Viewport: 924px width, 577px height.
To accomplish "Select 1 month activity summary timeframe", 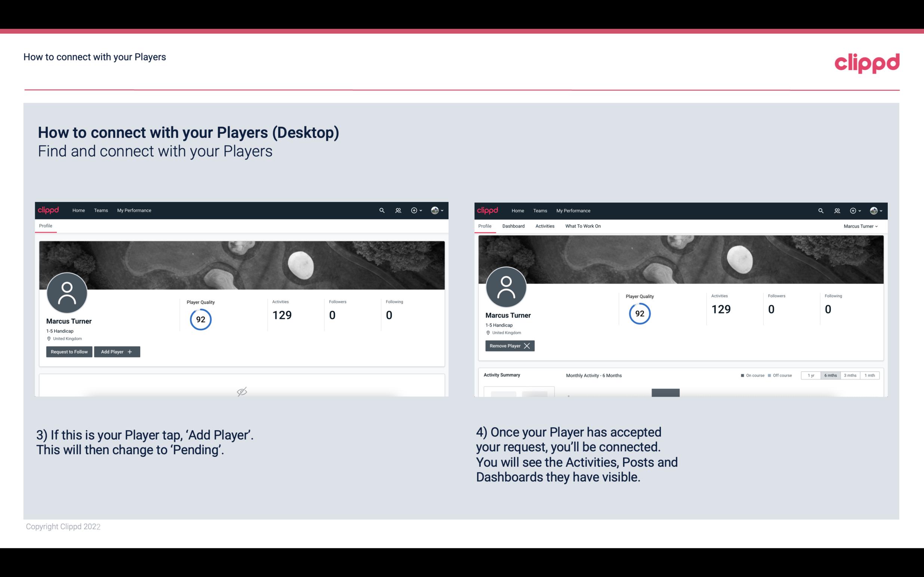I will point(869,375).
